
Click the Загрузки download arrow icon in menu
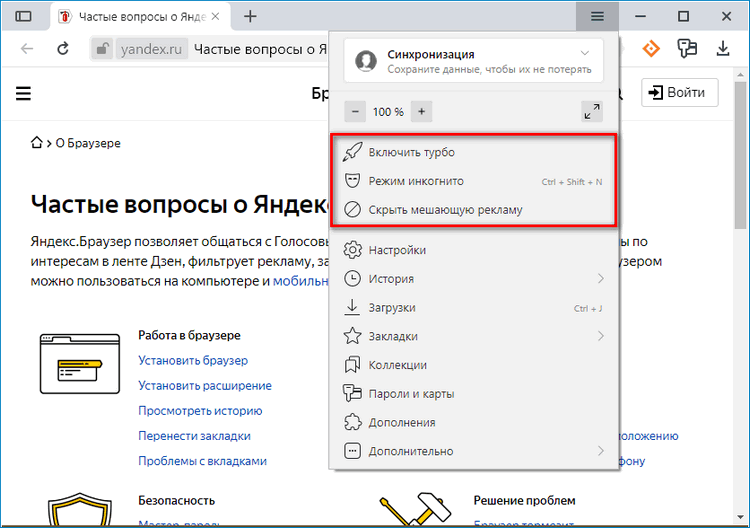[x=352, y=308]
